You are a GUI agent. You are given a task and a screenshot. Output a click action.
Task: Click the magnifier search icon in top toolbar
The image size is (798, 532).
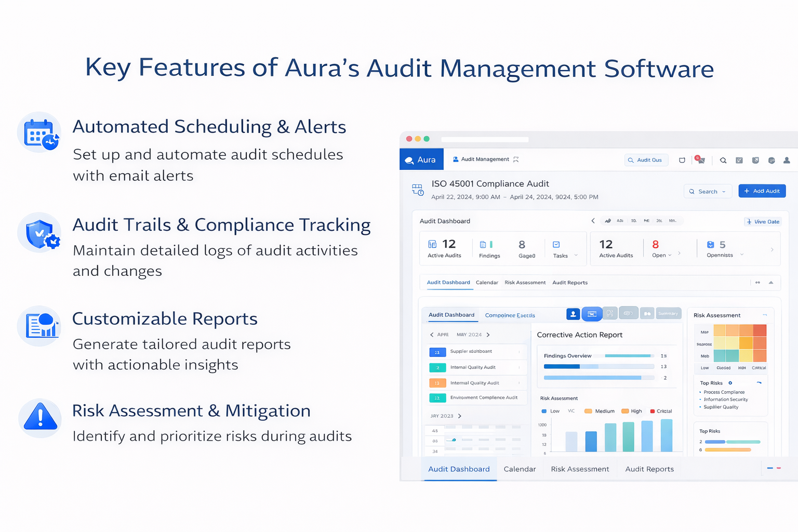click(x=723, y=160)
